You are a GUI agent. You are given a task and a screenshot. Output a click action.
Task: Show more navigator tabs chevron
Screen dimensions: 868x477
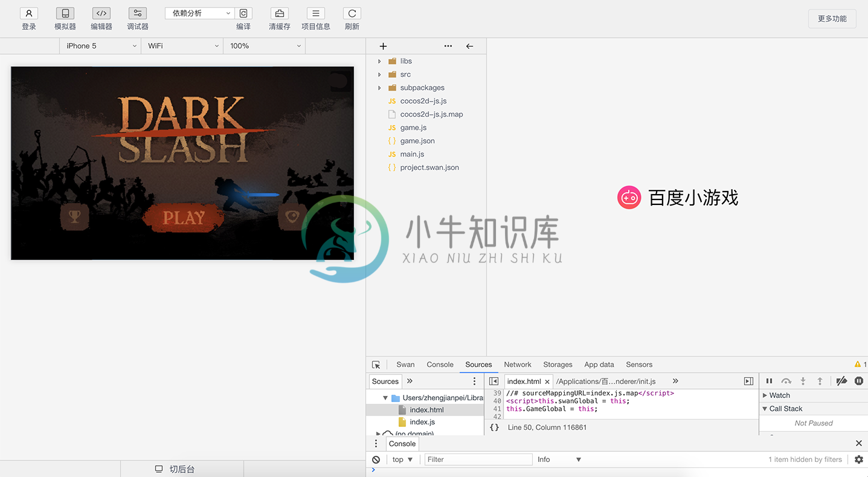pos(410,381)
